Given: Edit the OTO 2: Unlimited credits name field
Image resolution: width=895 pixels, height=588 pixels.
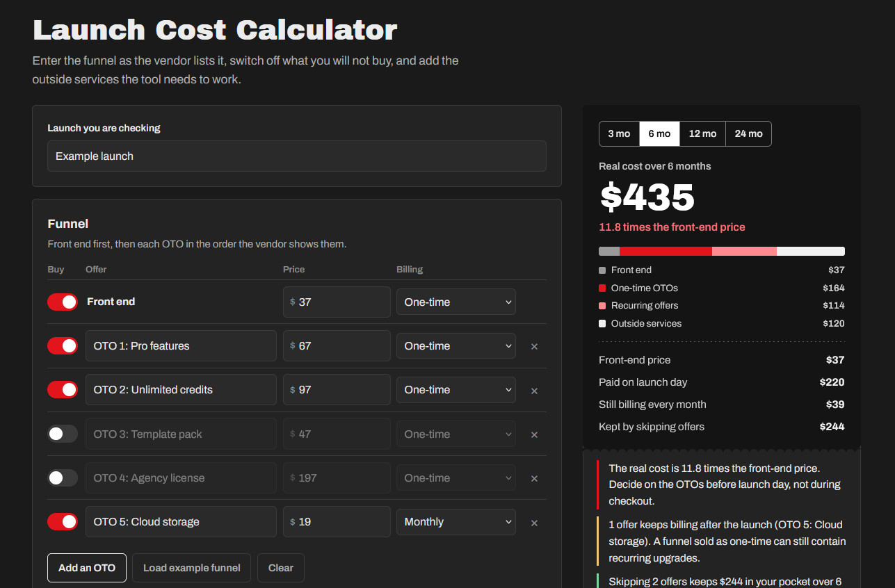Looking at the screenshot, I should pos(181,390).
